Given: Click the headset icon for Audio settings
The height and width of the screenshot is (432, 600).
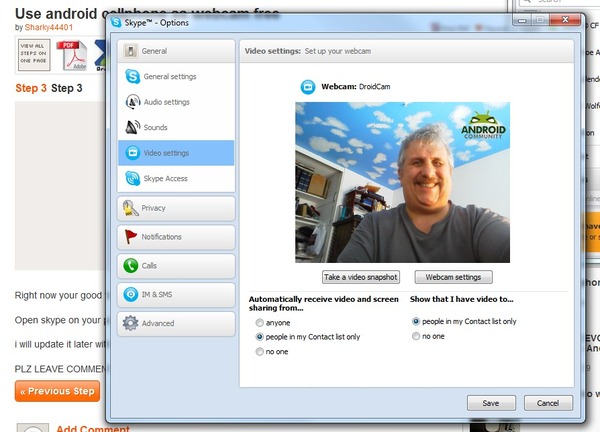Looking at the screenshot, I should pos(133,102).
